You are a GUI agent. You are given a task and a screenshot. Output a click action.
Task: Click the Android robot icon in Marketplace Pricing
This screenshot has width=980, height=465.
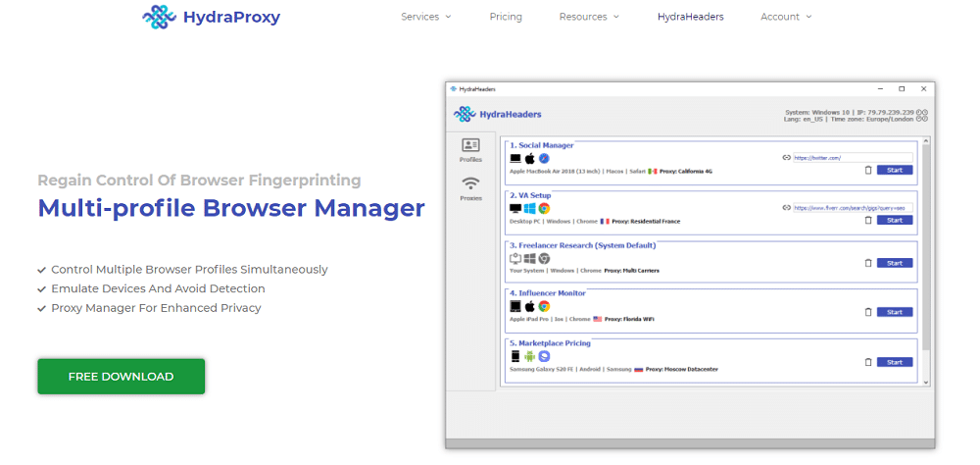pos(530,356)
